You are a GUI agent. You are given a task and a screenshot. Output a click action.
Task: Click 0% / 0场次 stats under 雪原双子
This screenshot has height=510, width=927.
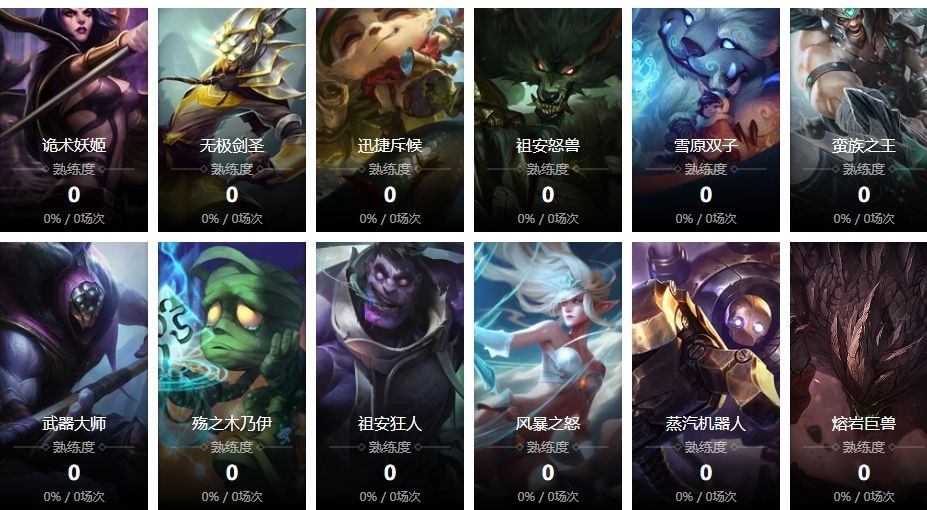706,219
